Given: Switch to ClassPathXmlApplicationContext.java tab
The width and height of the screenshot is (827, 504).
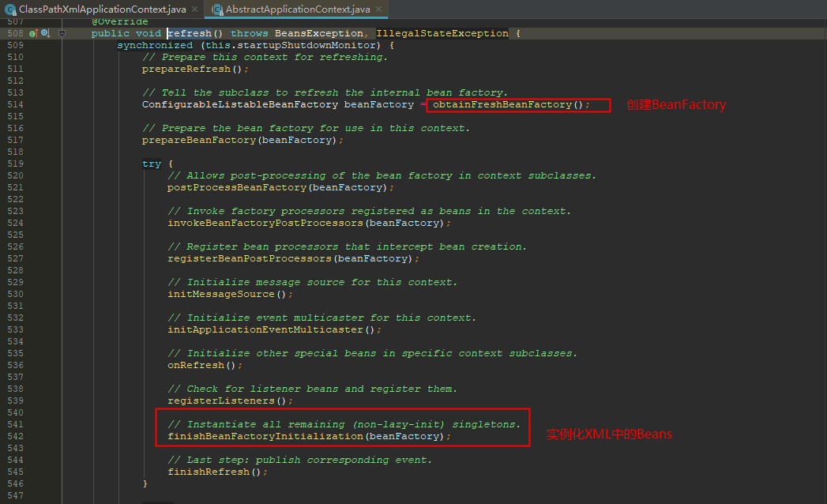Looking at the screenshot, I should coord(103,9).
